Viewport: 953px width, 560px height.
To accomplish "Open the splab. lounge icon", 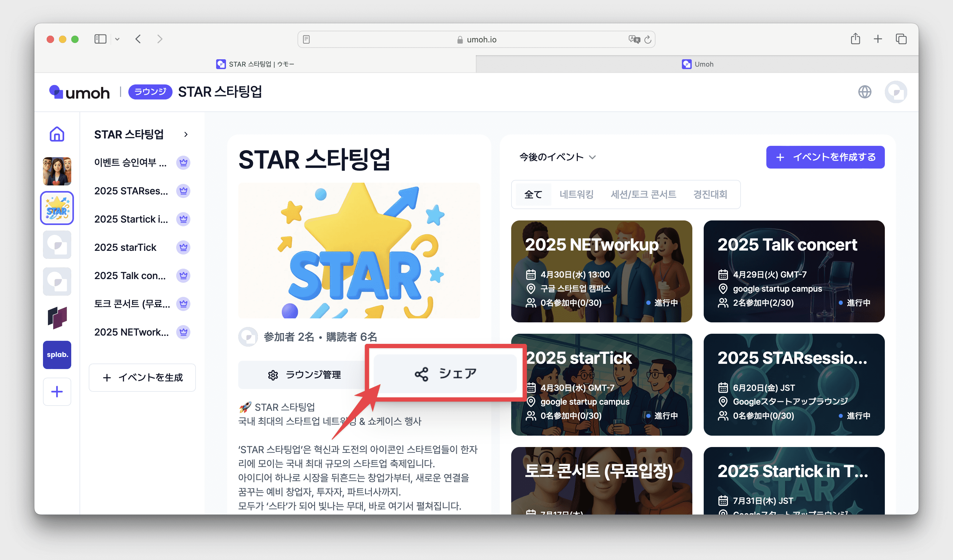I will tap(57, 354).
